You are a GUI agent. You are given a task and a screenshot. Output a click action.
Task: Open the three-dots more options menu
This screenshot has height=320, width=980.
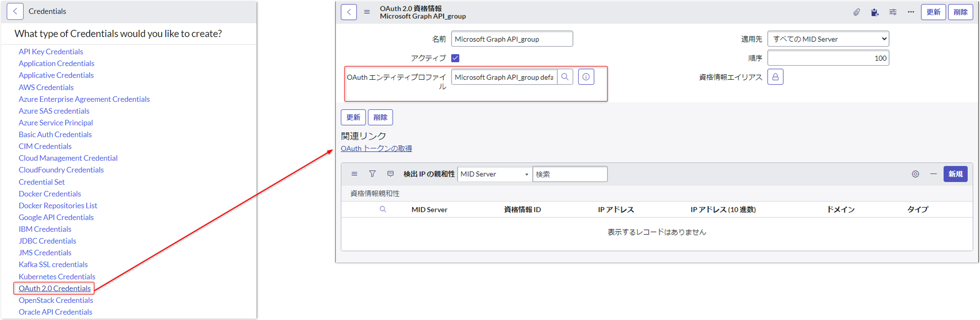pos(911,12)
